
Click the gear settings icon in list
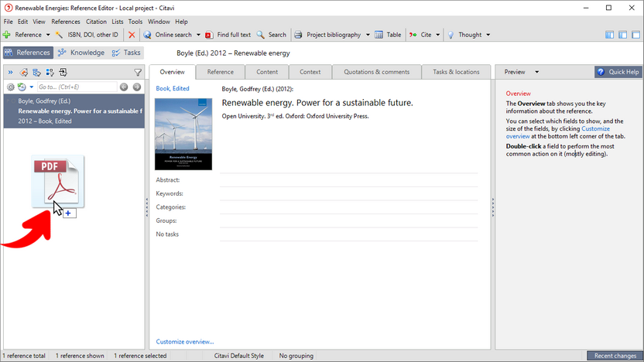tap(11, 87)
